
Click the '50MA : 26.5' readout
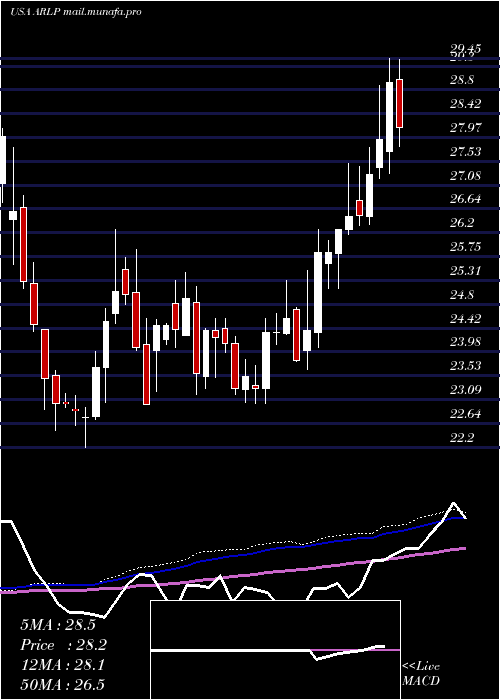coord(62,685)
